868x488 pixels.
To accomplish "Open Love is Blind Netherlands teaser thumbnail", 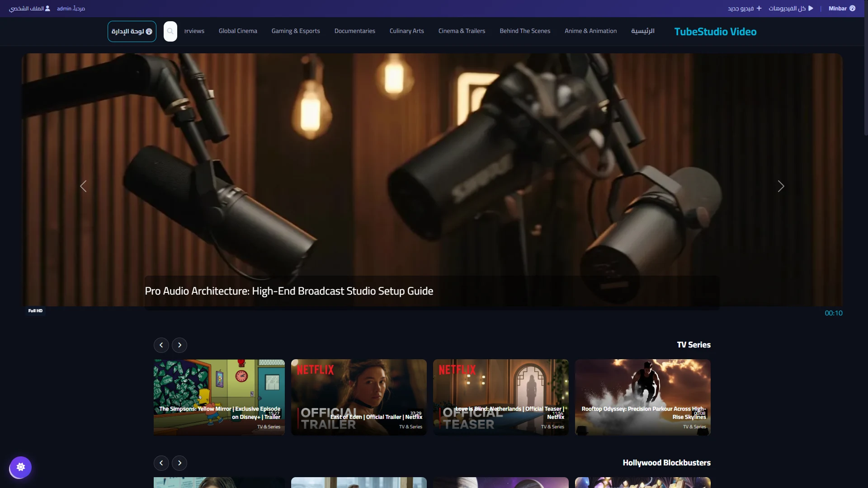I will 501,398.
